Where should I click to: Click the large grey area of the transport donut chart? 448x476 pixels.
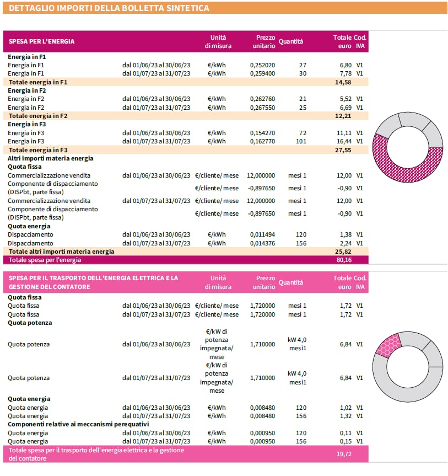[397, 387]
